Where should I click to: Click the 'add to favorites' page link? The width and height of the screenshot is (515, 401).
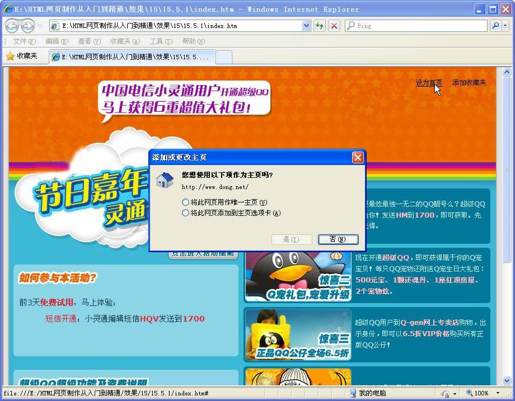pyautogui.click(x=469, y=82)
